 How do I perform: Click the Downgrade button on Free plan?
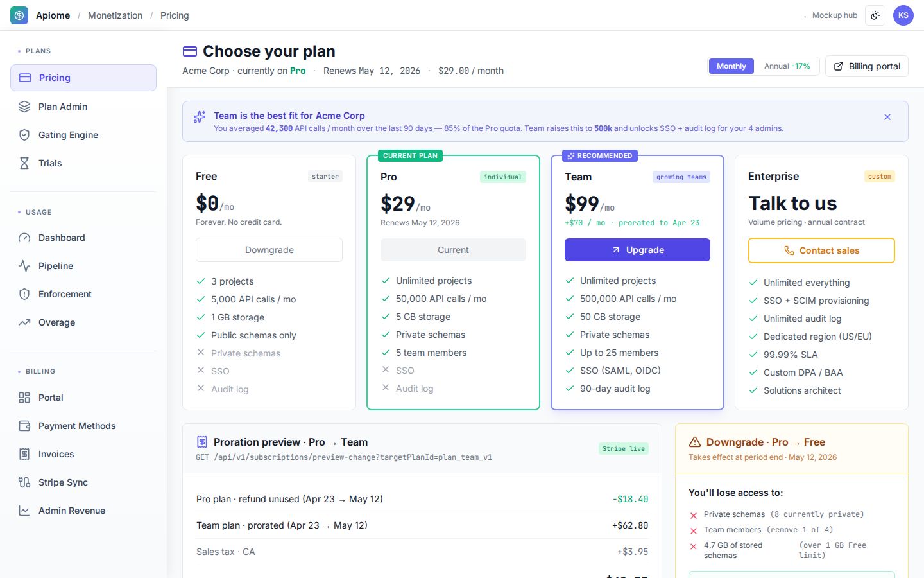pos(269,250)
